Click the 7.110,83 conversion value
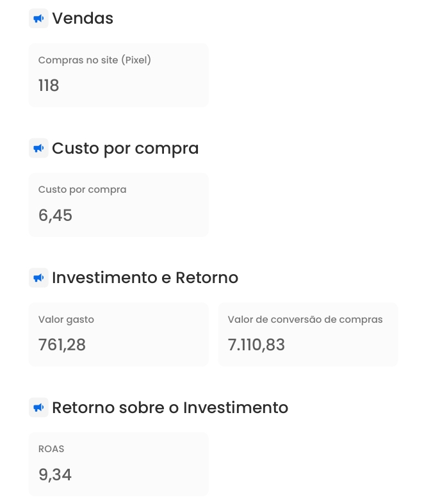This screenshot has height=504, width=424. 257,345
